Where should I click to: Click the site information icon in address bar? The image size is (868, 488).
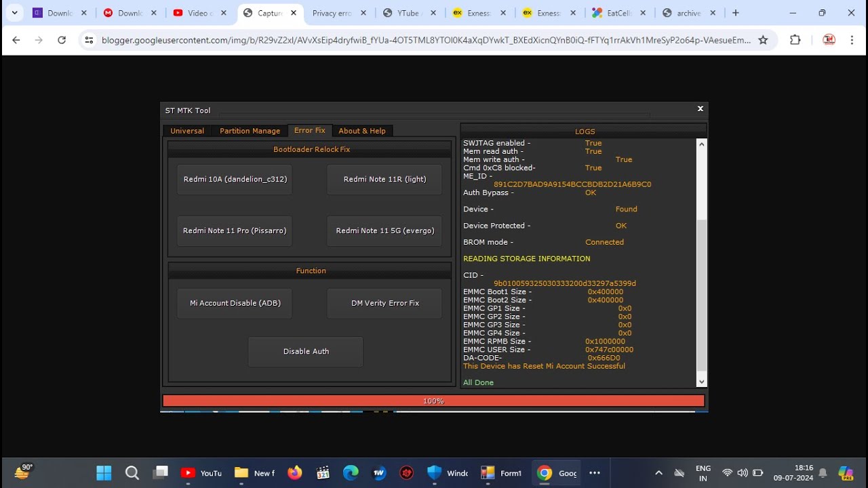[x=89, y=40]
